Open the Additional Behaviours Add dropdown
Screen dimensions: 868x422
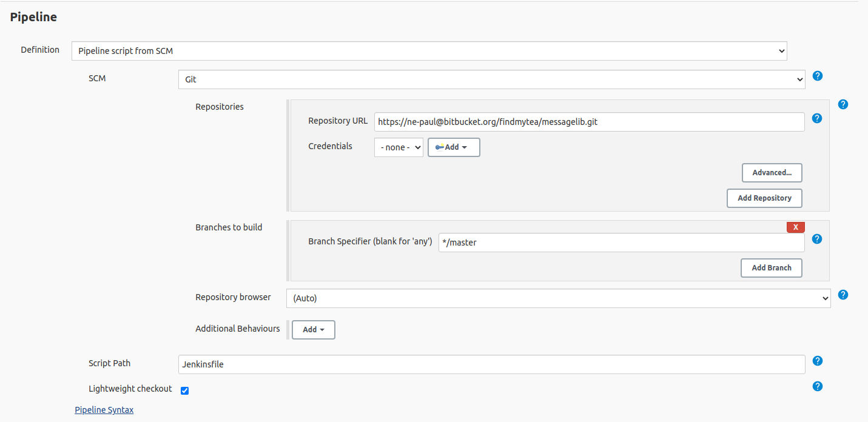click(314, 330)
